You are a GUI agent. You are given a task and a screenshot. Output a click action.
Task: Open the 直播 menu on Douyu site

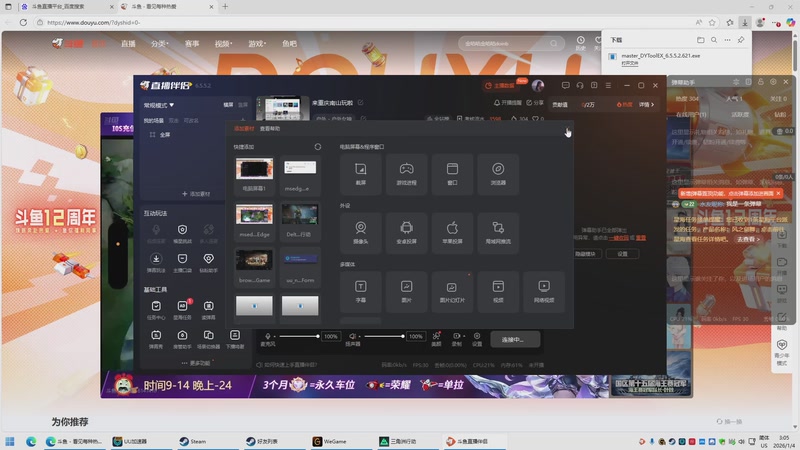[x=128, y=44]
